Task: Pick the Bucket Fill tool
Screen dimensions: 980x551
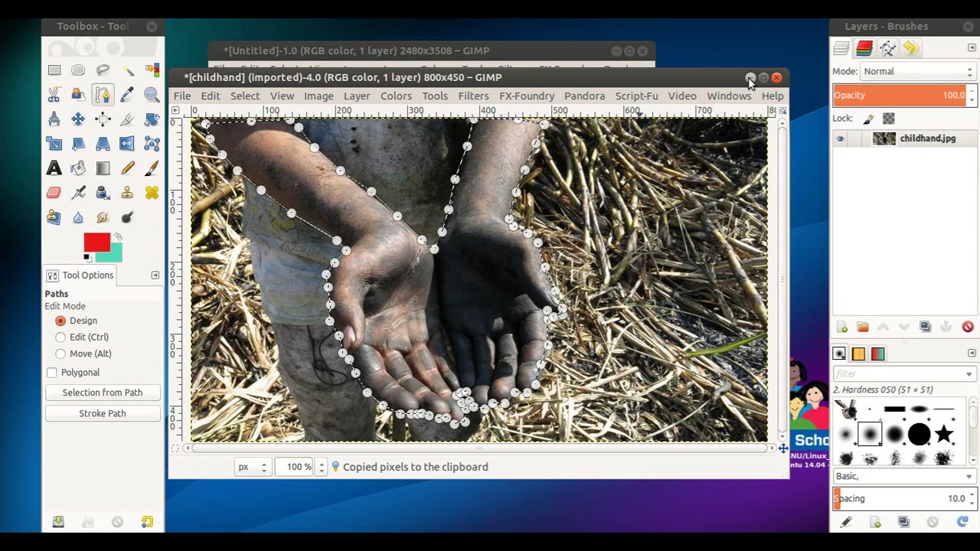Action: [x=78, y=168]
